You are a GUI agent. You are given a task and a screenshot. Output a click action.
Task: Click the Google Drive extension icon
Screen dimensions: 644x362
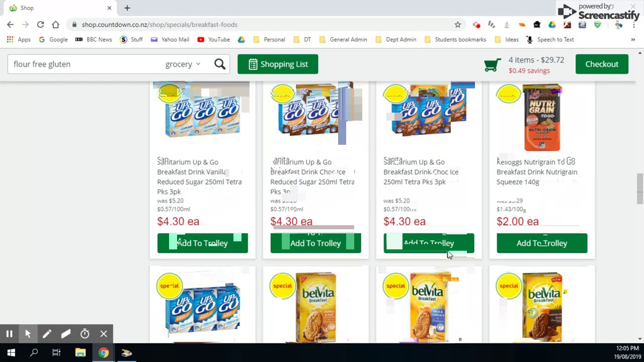coord(552,25)
